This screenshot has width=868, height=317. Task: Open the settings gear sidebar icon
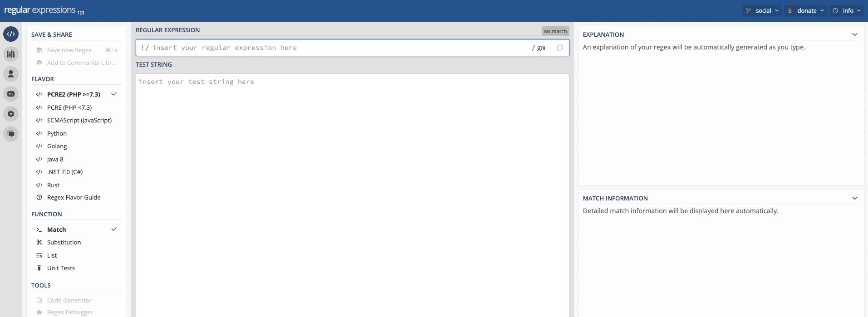point(11,114)
